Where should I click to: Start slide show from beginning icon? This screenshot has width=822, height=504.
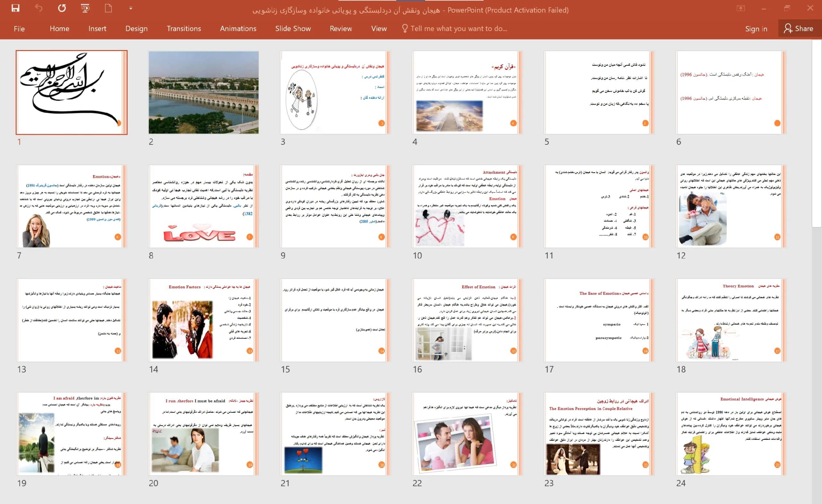click(85, 8)
